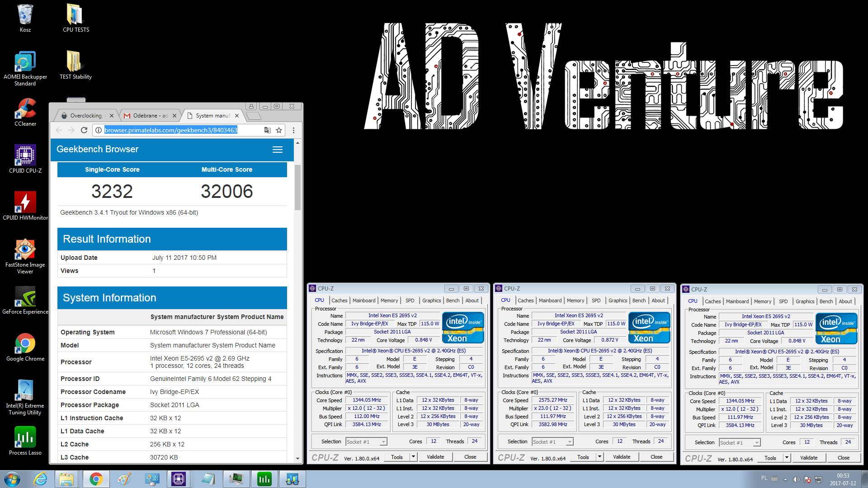Open About tab in second CPU-Z
This screenshot has height=488, width=868.
(x=658, y=300)
